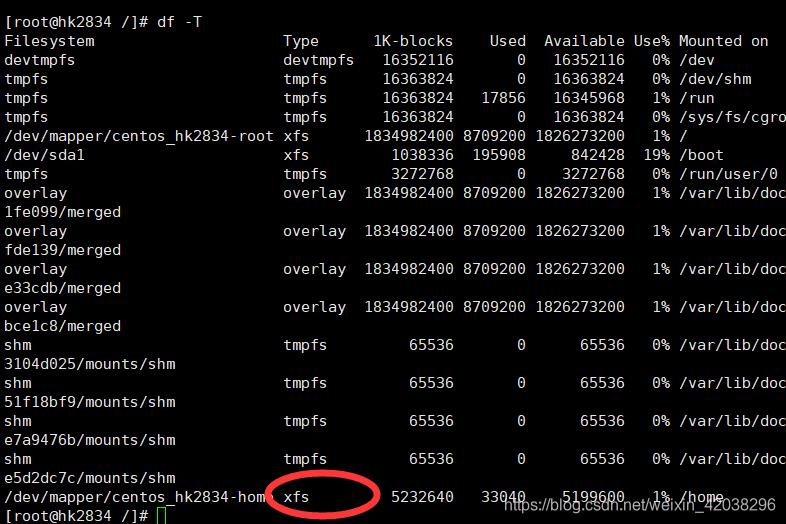786x524 pixels.
Task: Click the '/dev/sda1' filesystem name
Action: pos(44,155)
